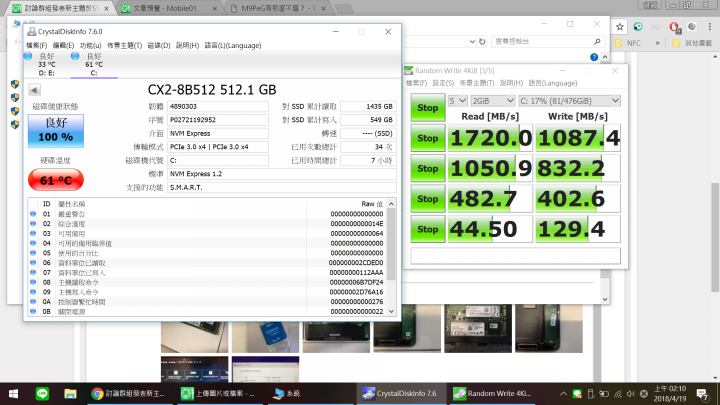Image resolution: width=720 pixels, height=405 pixels.
Task: Click the 61 °C temperature indicator
Action: [x=56, y=180]
